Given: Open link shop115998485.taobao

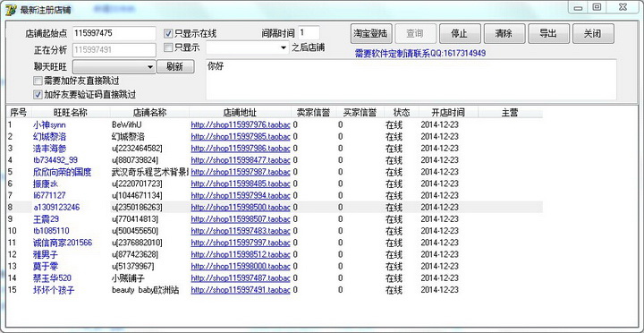Looking at the screenshot, I should pos(241,184).
